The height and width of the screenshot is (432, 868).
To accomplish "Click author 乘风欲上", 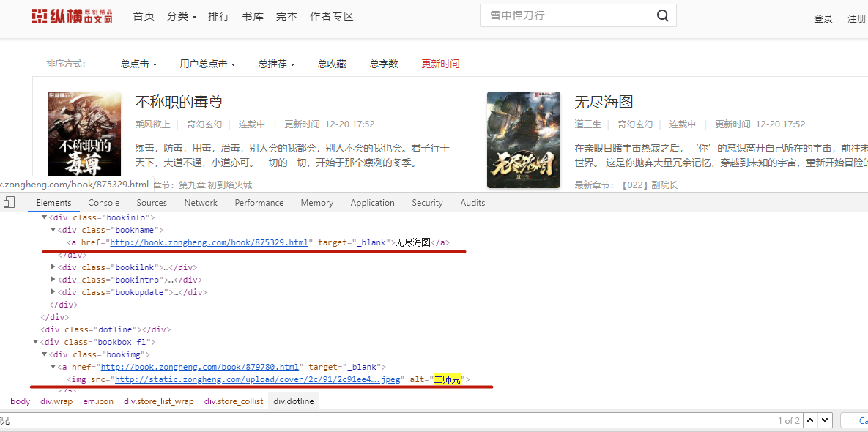I will 153,124.
